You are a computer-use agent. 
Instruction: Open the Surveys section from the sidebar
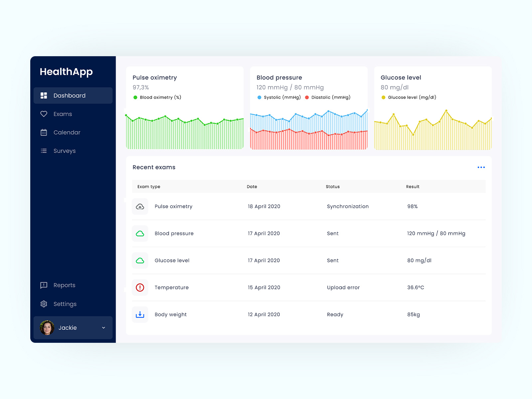tap(64, 151)
